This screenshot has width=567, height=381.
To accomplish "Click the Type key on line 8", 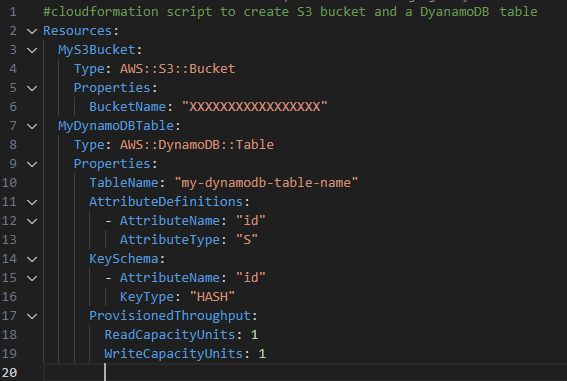I will tap(89, 145).
